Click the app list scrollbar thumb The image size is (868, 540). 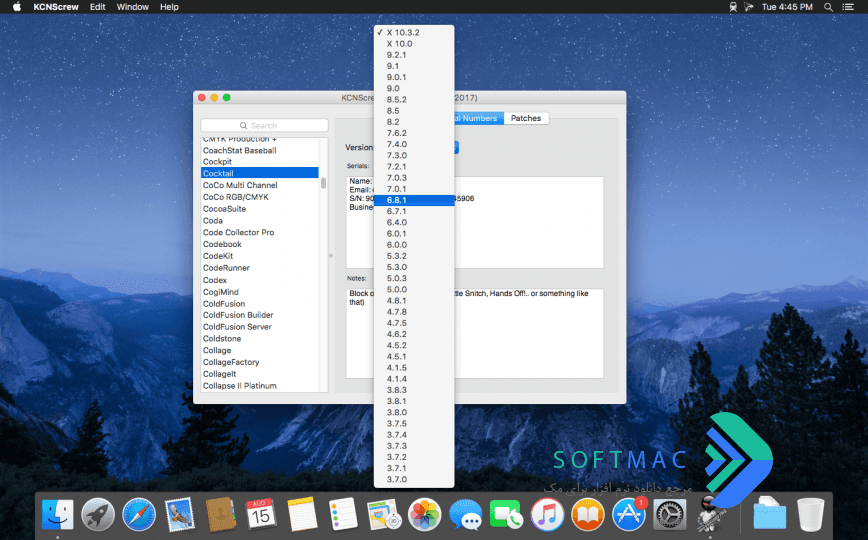[323, 183]
